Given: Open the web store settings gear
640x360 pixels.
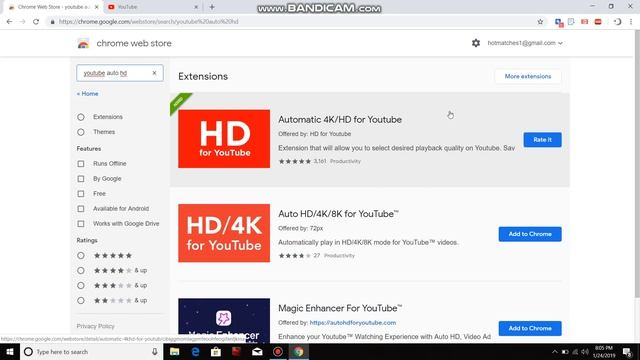Looking at the screenshot, I should (x=476, y=43).
